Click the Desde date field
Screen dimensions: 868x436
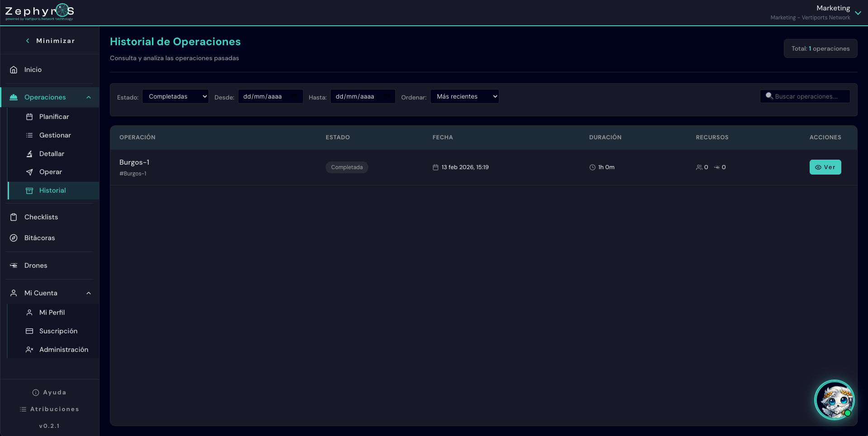click(270, 96)
